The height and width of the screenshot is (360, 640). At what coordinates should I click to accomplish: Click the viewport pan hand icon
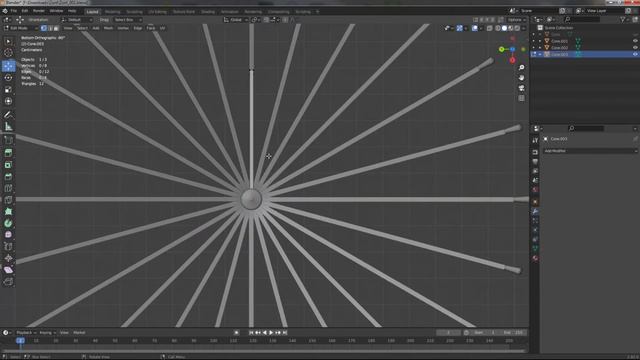[521, 78]
